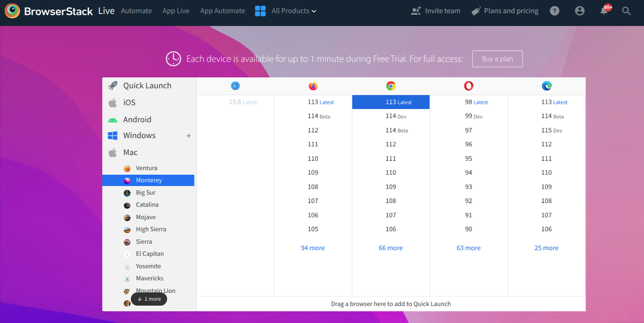
Task: Show 25 more Edge versions
Action: (x=547, y=248)
